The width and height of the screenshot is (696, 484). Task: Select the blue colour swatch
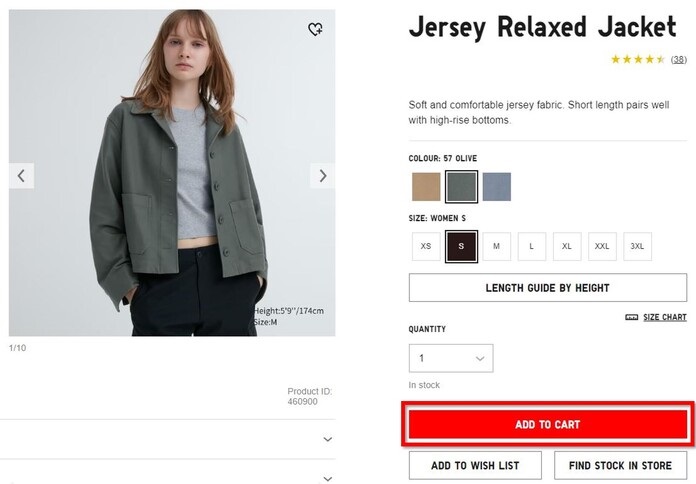[496, 187]
